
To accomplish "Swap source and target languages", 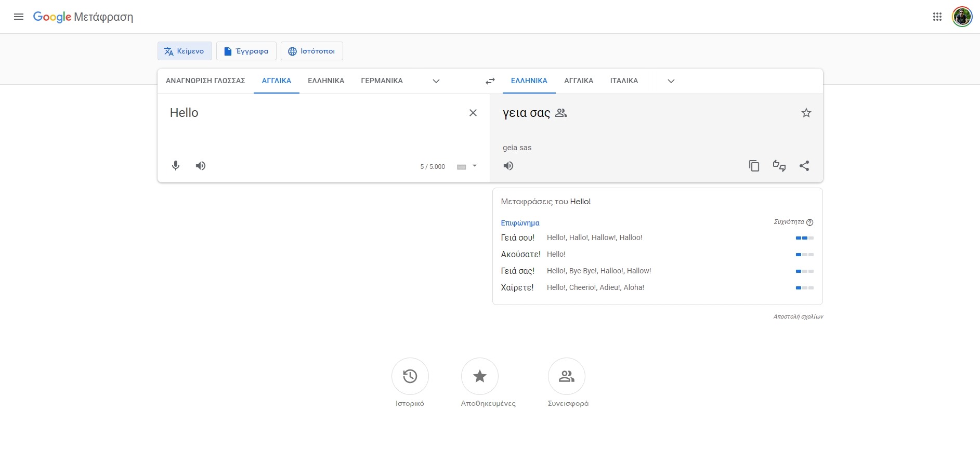I will pos(490,81).
